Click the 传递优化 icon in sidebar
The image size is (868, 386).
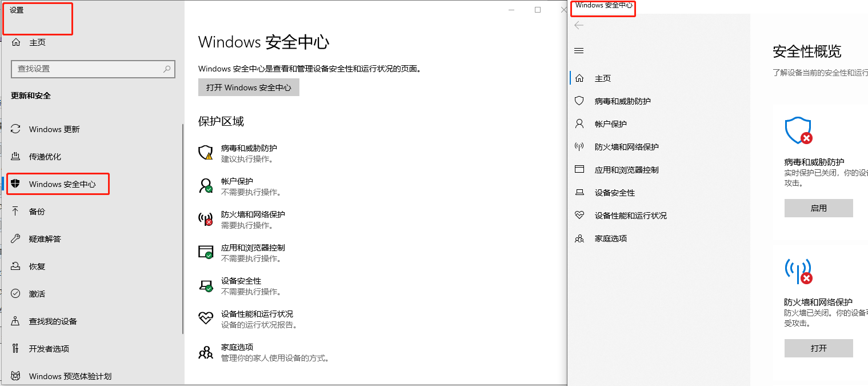point(16,157)
